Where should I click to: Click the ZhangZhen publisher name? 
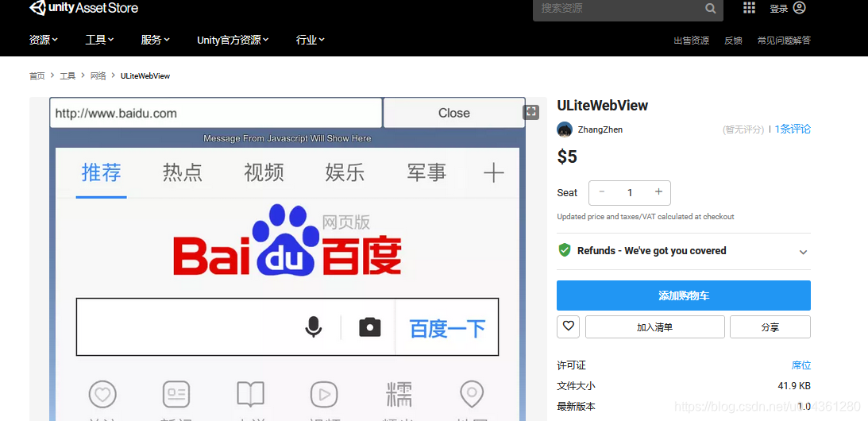pyautogui.click(x=600, y=129)
